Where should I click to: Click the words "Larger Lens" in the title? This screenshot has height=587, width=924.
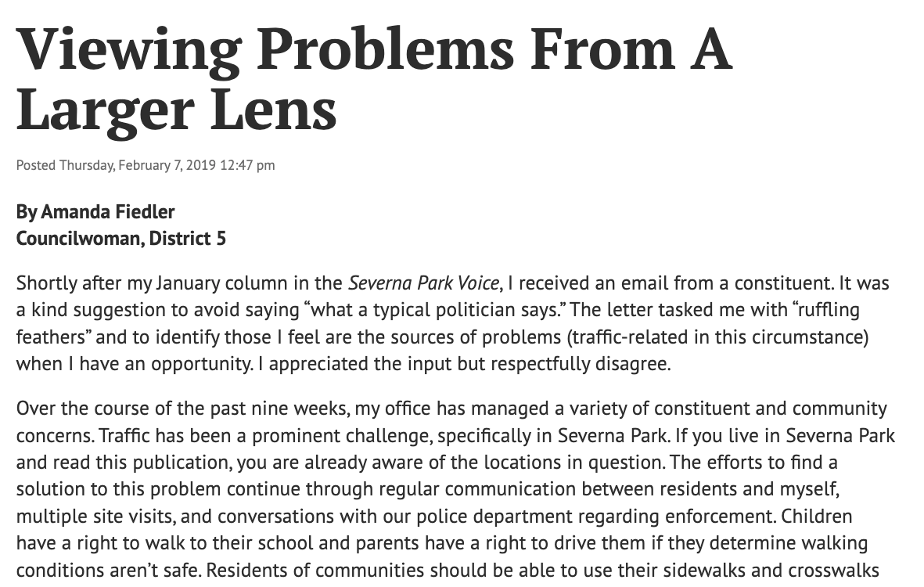[x=176, y=110]
